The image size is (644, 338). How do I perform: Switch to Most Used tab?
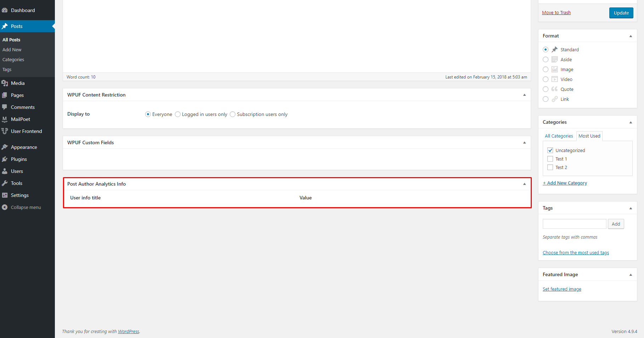pos(589,136)
